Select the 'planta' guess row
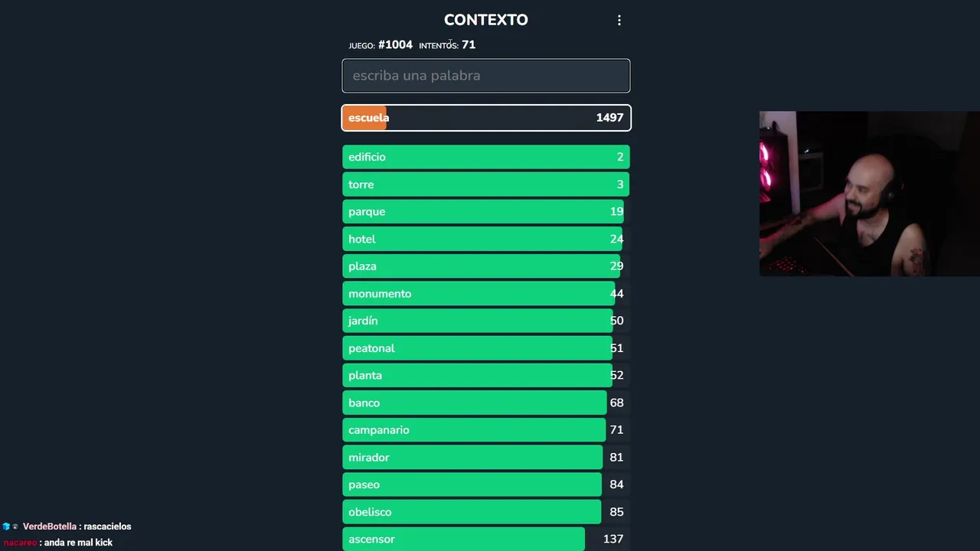This screenshot has height=551, width=980. point(485,376)
